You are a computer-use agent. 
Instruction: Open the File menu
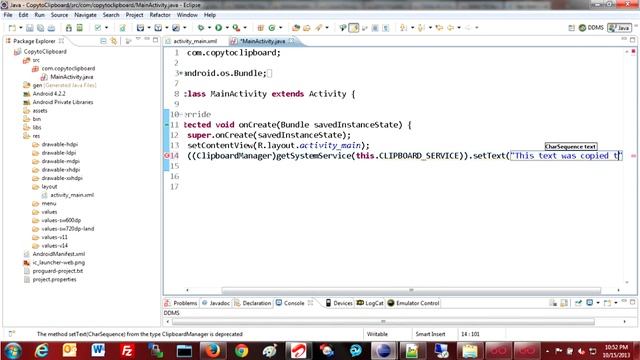click(8, 15)
